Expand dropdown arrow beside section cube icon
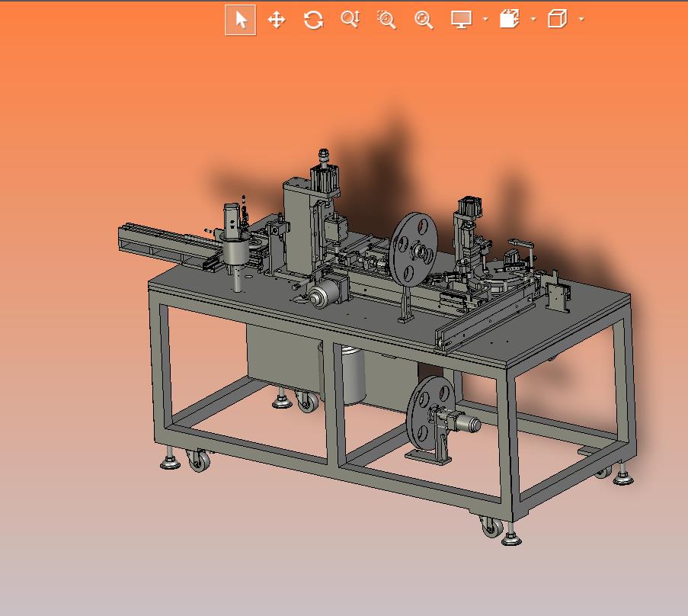Viewport: 688px width, 616px height. tap(533, 19)
